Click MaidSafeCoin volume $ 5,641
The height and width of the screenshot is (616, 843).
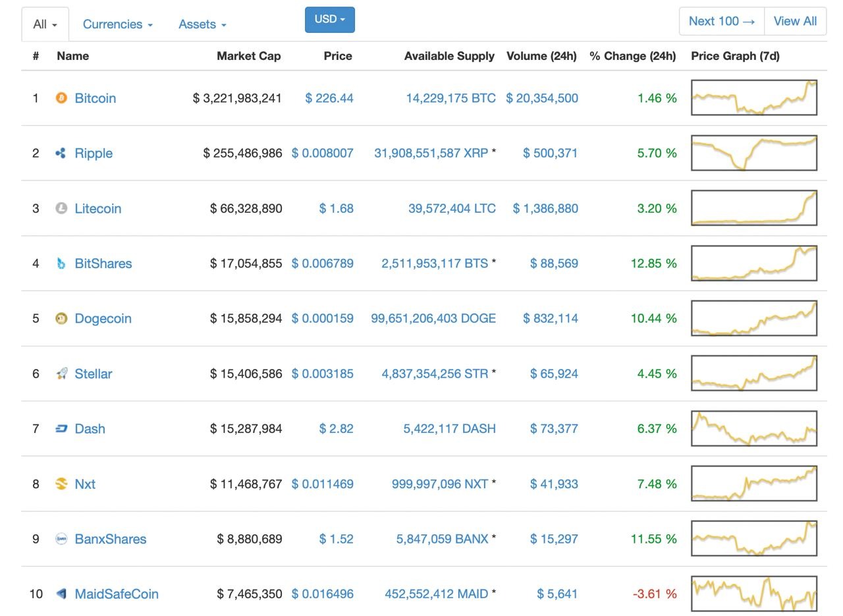(x=558, y=594)
